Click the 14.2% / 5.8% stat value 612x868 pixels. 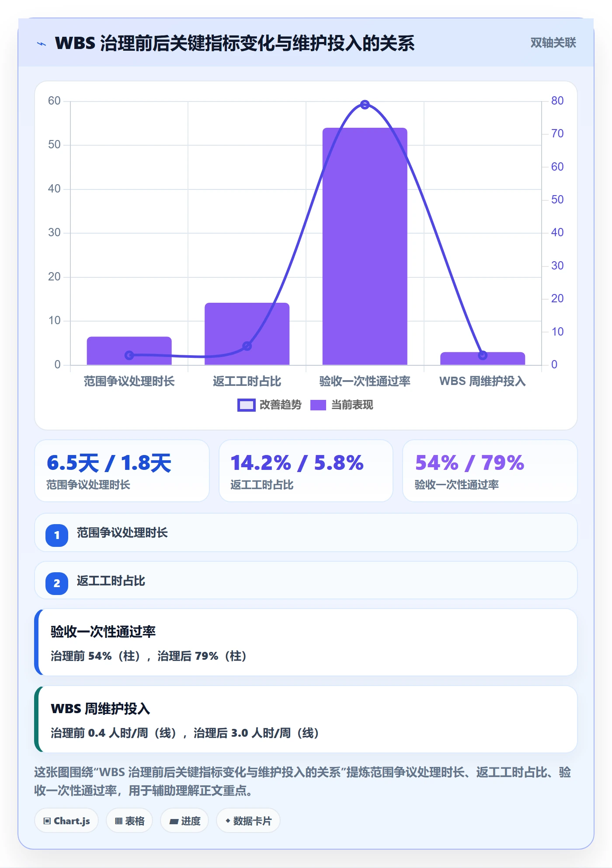[297, 463]
